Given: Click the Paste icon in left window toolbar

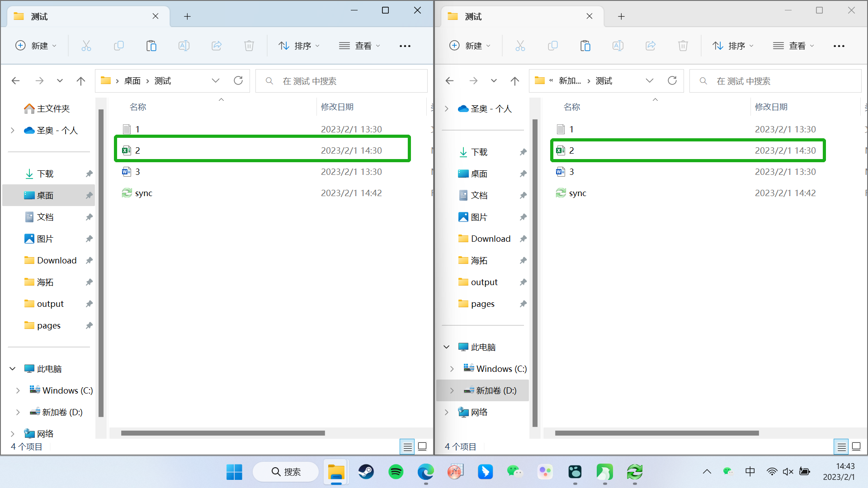Looking at the screenshot, I should click(151, 46).
